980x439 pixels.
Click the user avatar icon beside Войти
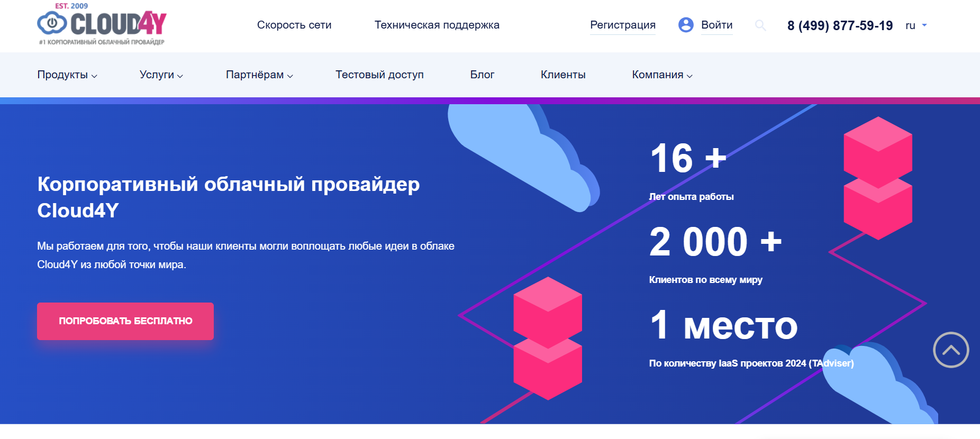coord(686,25)
